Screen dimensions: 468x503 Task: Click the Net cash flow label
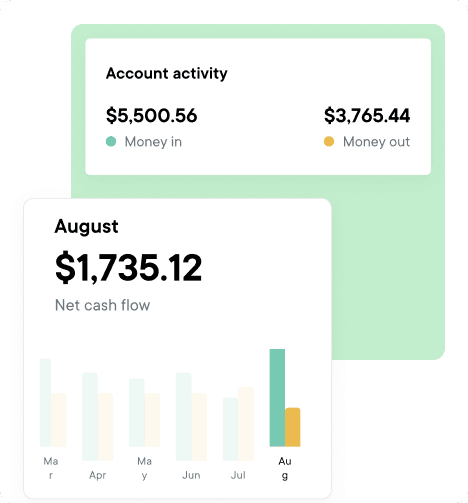tap(102, 305)
